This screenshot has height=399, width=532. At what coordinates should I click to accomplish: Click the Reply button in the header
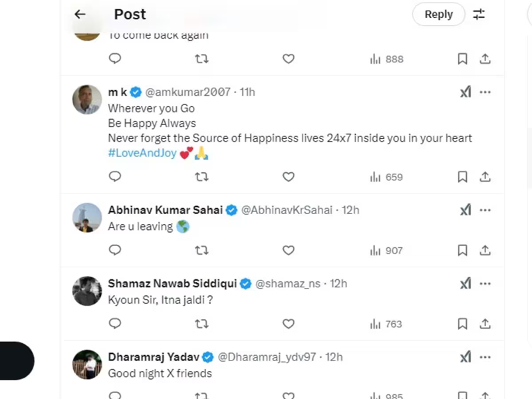click(x=438, y=14)
